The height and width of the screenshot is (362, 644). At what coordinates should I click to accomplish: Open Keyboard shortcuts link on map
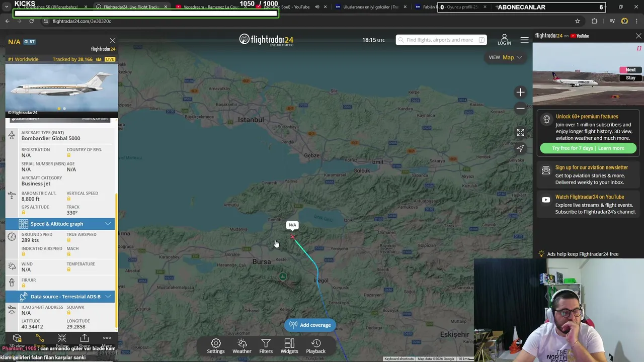[x=399, y=358]
